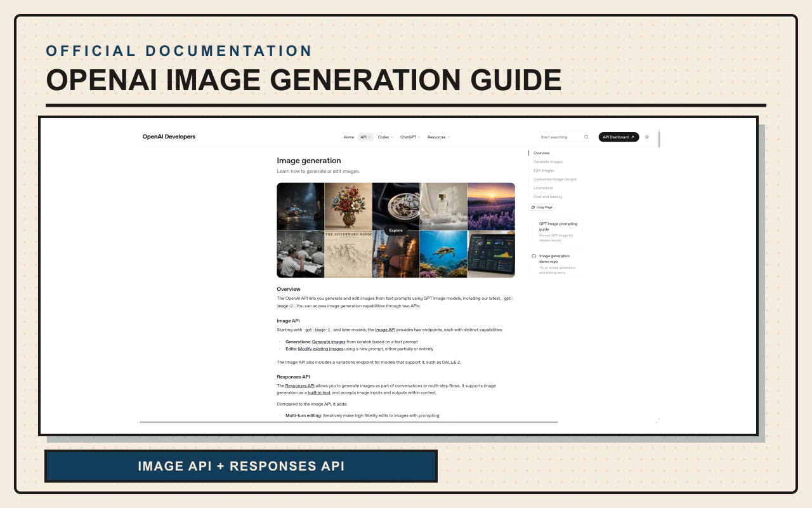Open the Image generation demo repo card

point(555,264)
